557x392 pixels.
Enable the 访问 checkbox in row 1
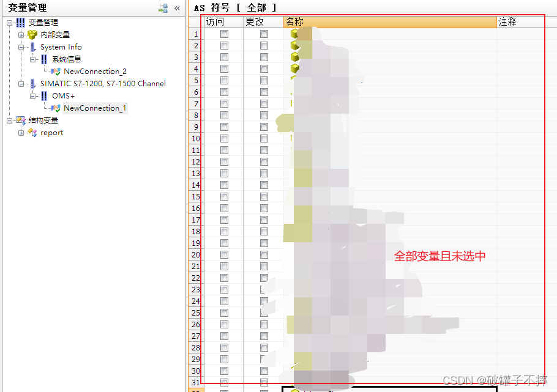pyautogui.click(x=223, y=34)
